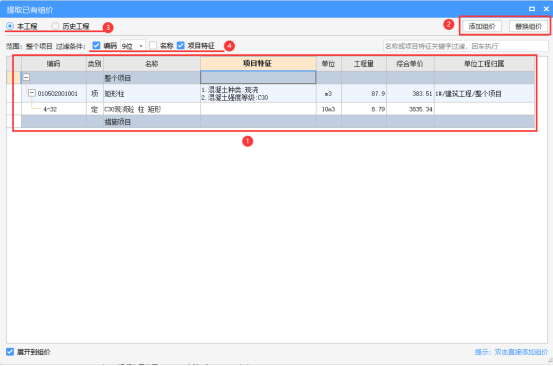Click the 10m3 unit cell
The height and width of the screenshot is (366, 553).
(x=328, y=109)
